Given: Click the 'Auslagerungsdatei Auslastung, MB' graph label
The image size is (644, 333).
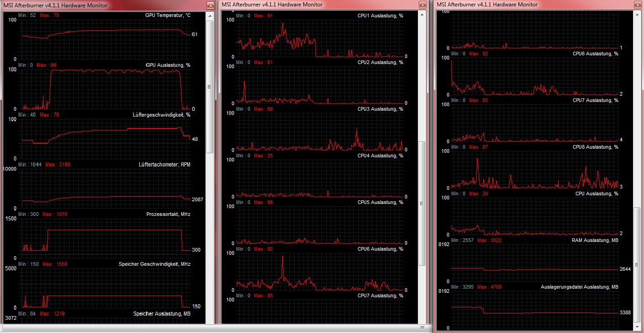Looking at the screenshot, I should [580, 287].
